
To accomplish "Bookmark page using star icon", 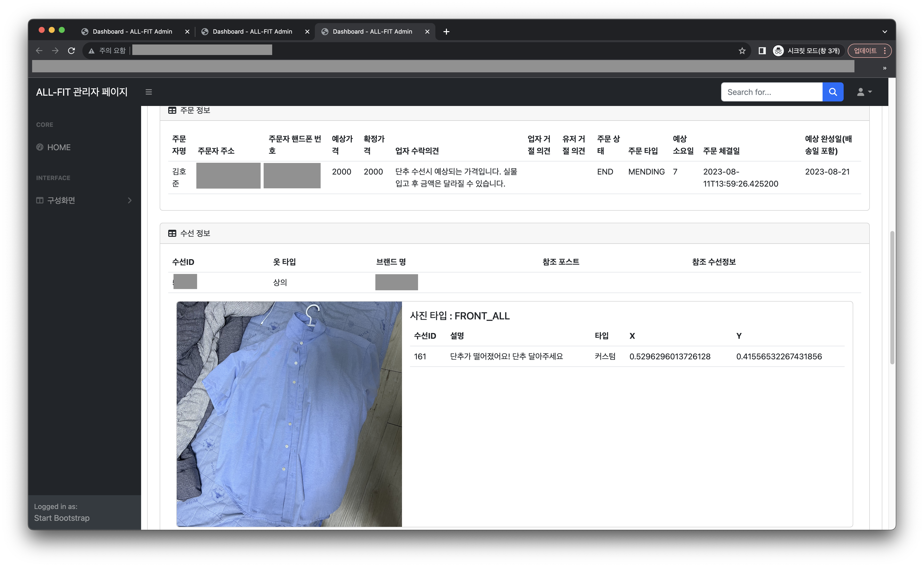I will coord(742,51).
